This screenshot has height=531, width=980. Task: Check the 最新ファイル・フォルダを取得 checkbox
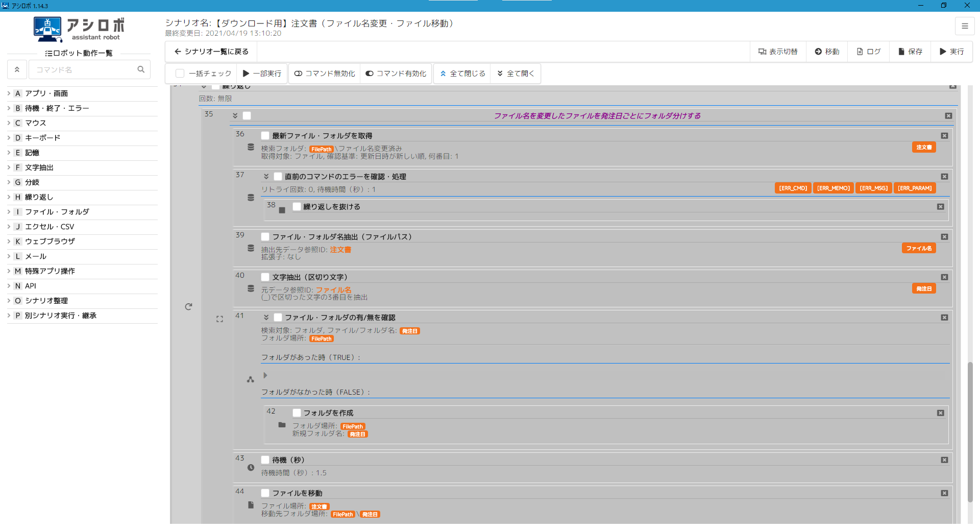click(265, 136)
